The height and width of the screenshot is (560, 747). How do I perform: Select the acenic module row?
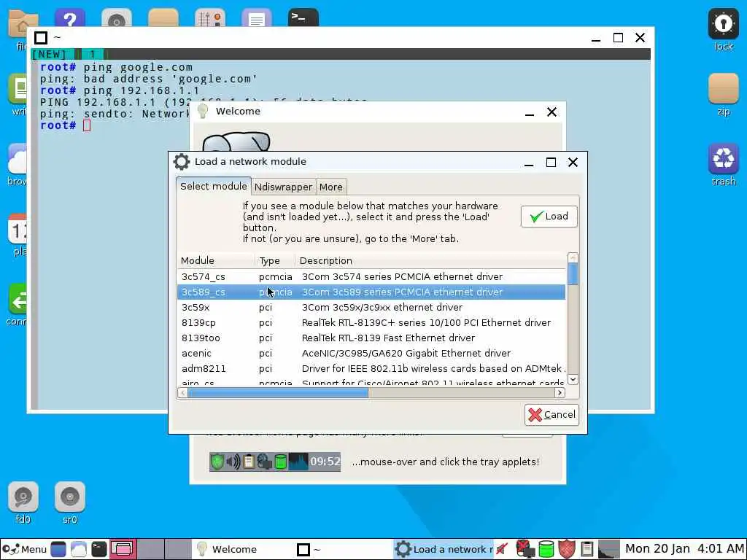click(x=371, y=353)
